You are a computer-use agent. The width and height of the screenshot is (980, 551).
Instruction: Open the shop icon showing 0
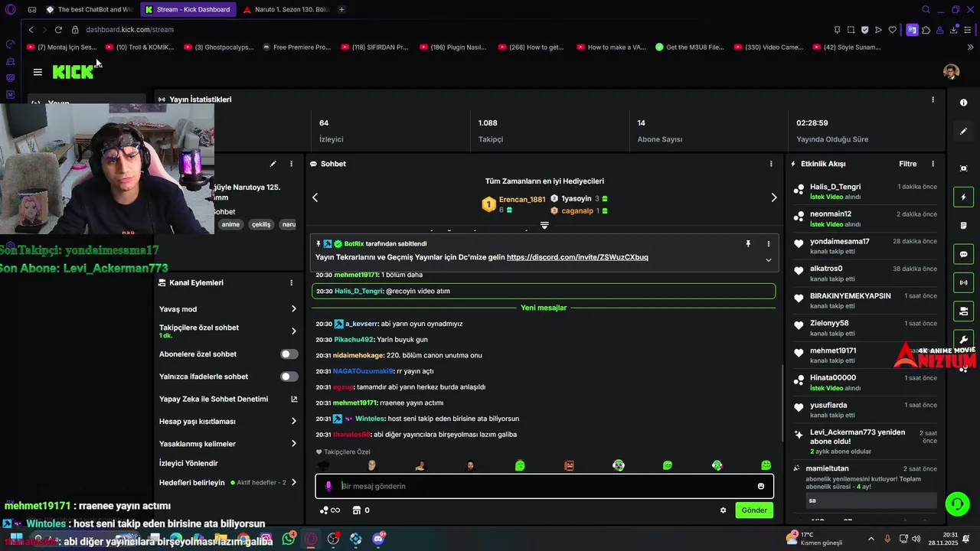[361, 510]
